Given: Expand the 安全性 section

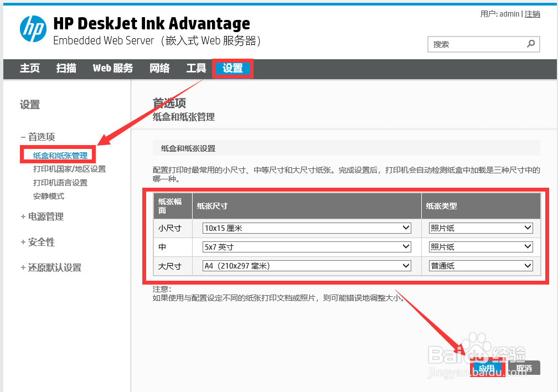Looking at the screenshot, I should (38, 242).
